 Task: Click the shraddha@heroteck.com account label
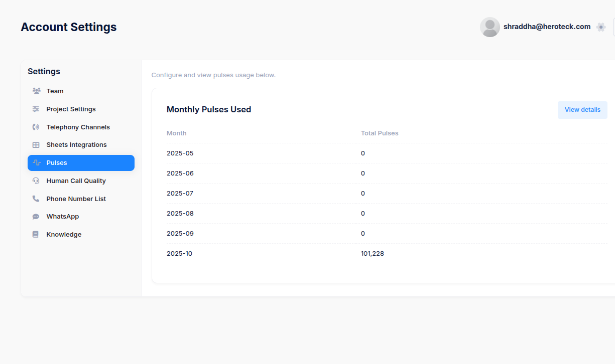pyautogui.click(x=547, y=27)
